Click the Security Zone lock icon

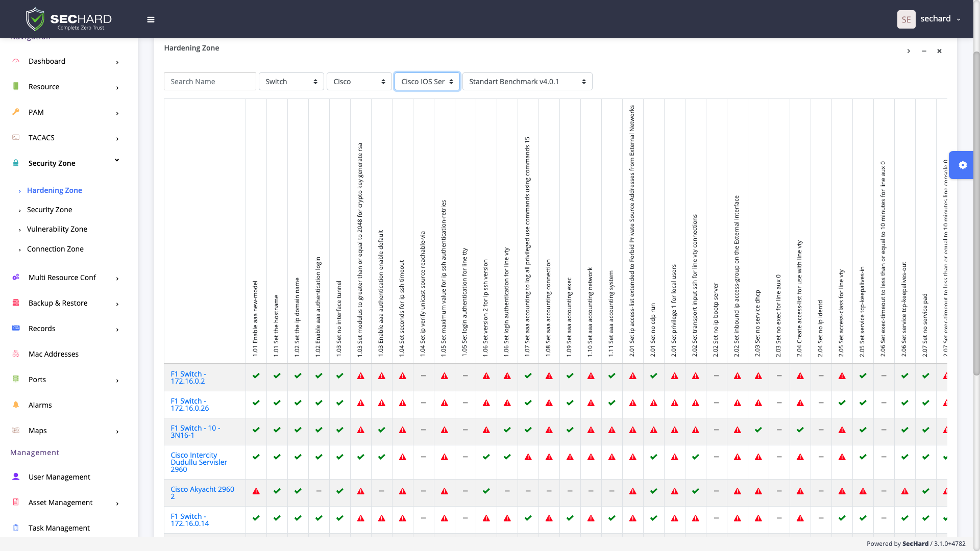[x=16, y=163]
